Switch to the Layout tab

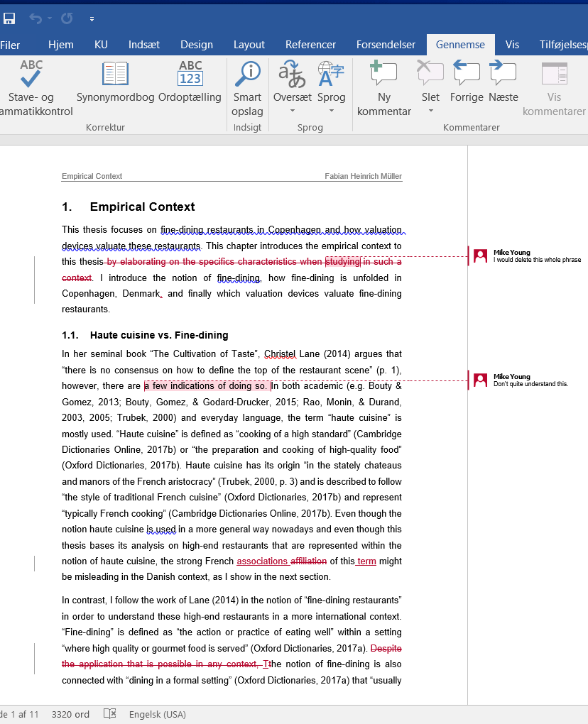click(249, 45)
